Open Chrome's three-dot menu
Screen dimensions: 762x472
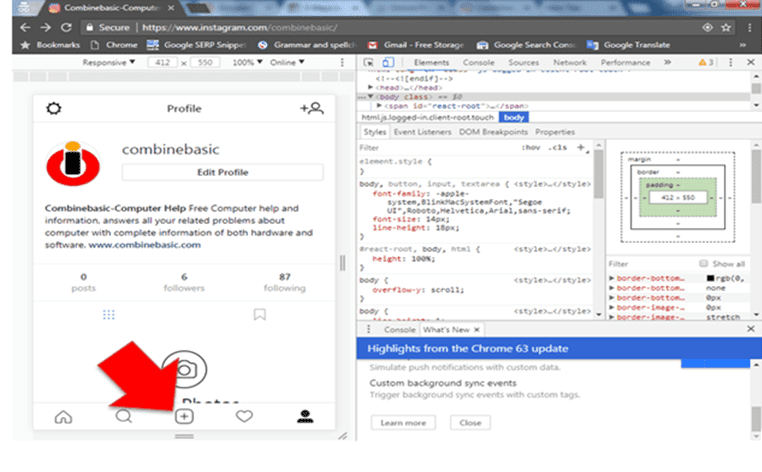point(749,28)
